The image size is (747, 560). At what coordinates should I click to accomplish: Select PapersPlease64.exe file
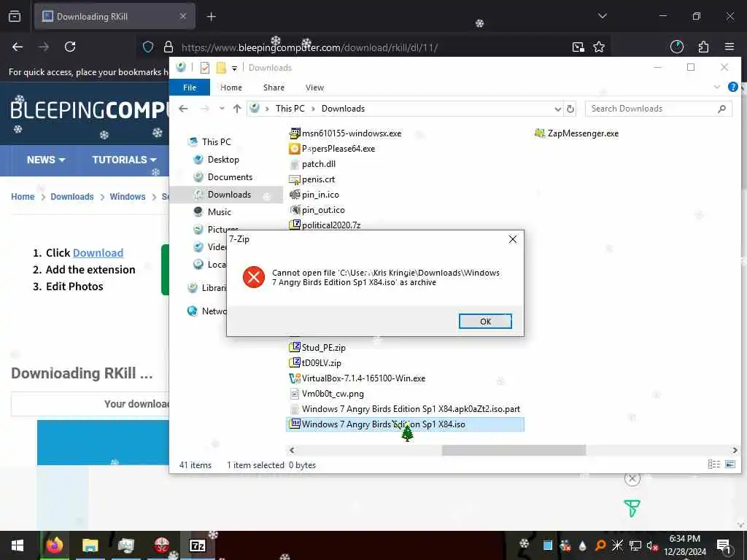(x=332, y=149)
